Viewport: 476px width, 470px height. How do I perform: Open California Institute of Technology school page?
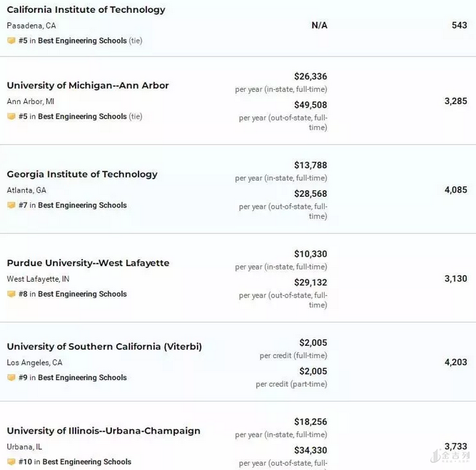click(x=86, y=10)
